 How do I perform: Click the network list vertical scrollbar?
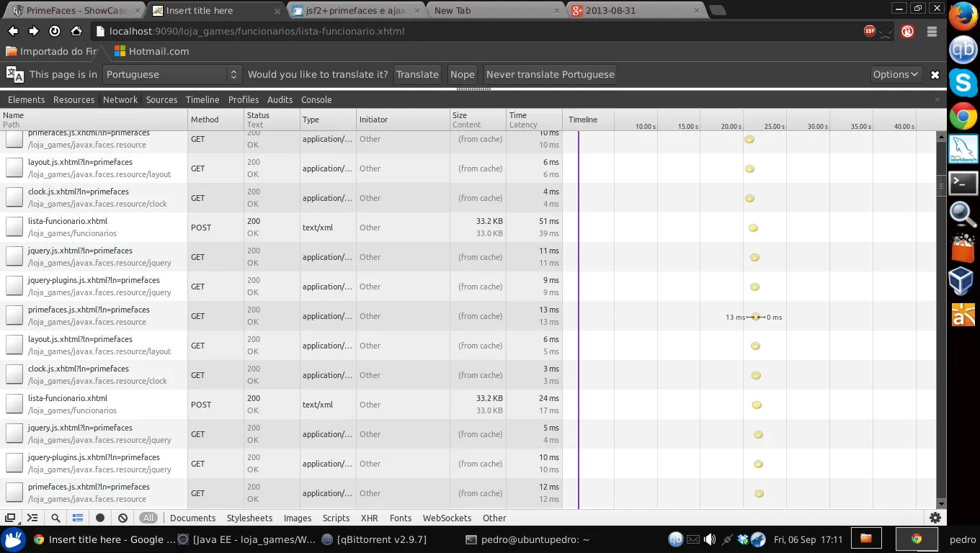point(941,320)
